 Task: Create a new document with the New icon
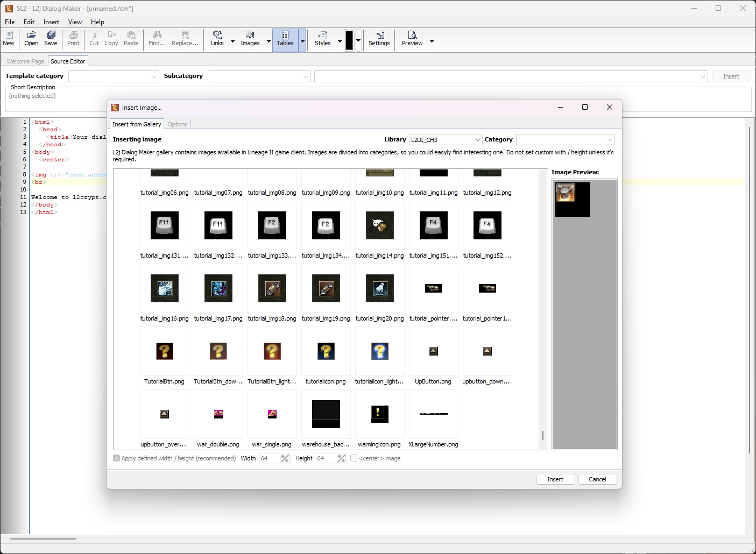click(9, 39)
